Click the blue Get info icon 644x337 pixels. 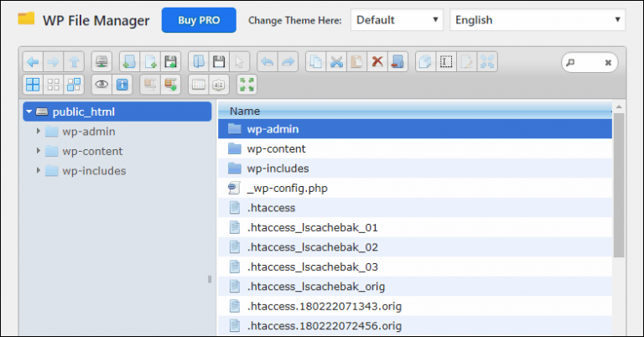click(122, 84)
